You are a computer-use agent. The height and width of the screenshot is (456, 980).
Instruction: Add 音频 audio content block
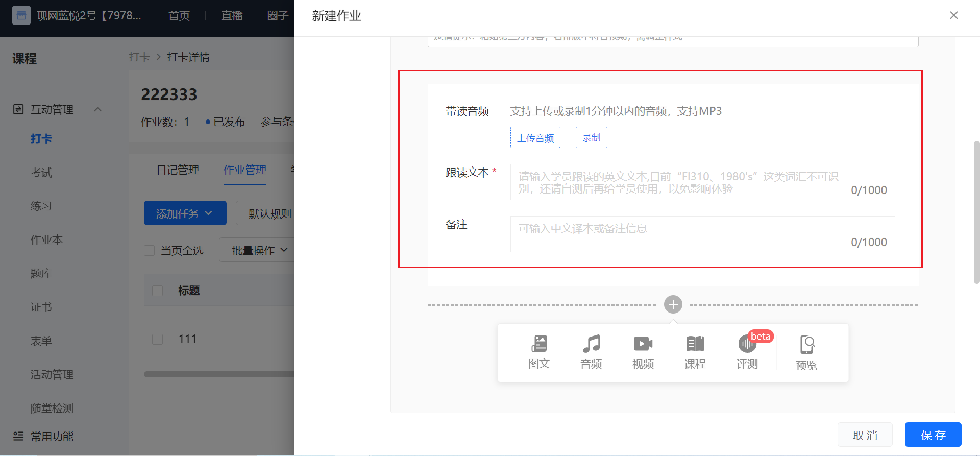point(591,352)
